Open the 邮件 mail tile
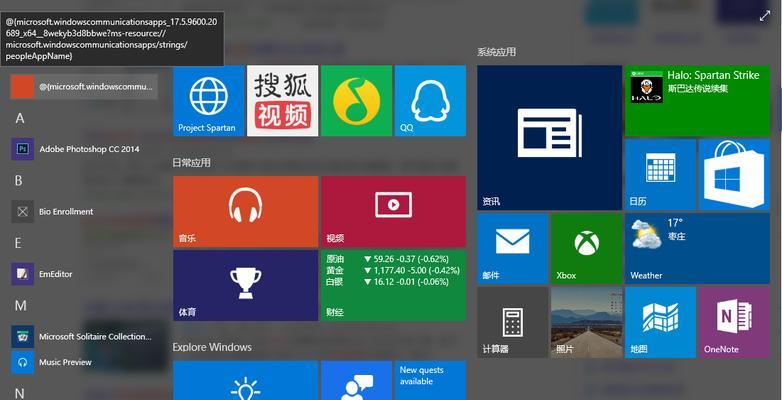782x400 pixels. click(x=513, y=248)
